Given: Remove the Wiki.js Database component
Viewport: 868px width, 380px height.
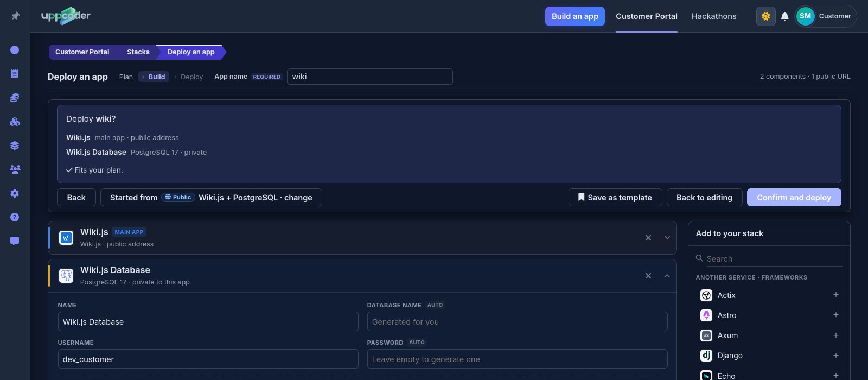Looking at the screenshot, I should (x=648, y=276).
